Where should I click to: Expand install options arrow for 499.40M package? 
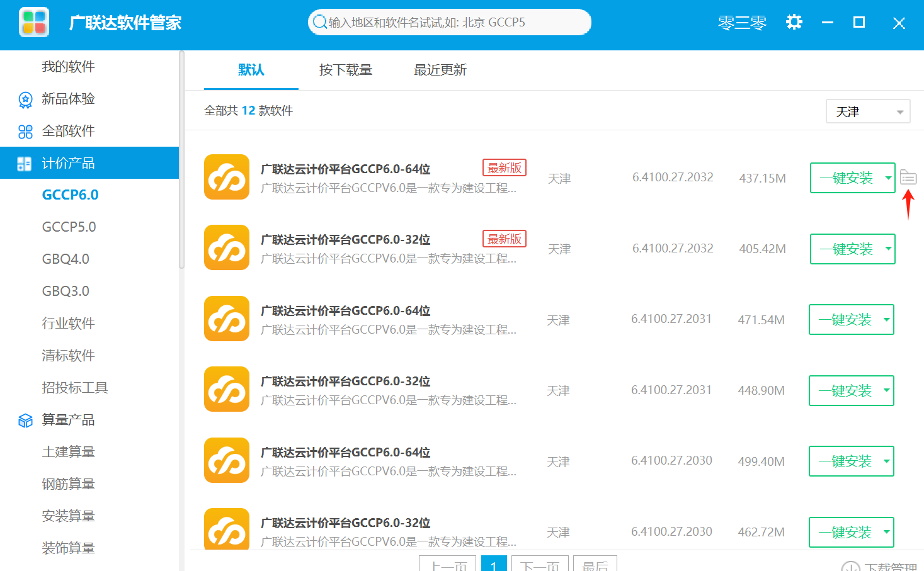(x=887, y=461)
